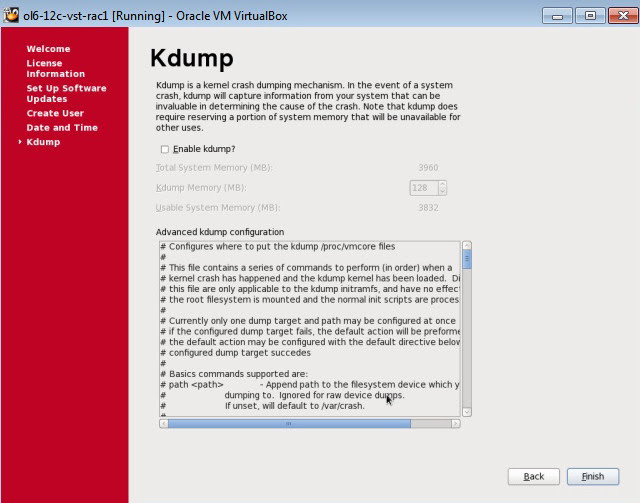Open License Information step in sidebar
640x503 pixels.
click(x=56, y=69)
